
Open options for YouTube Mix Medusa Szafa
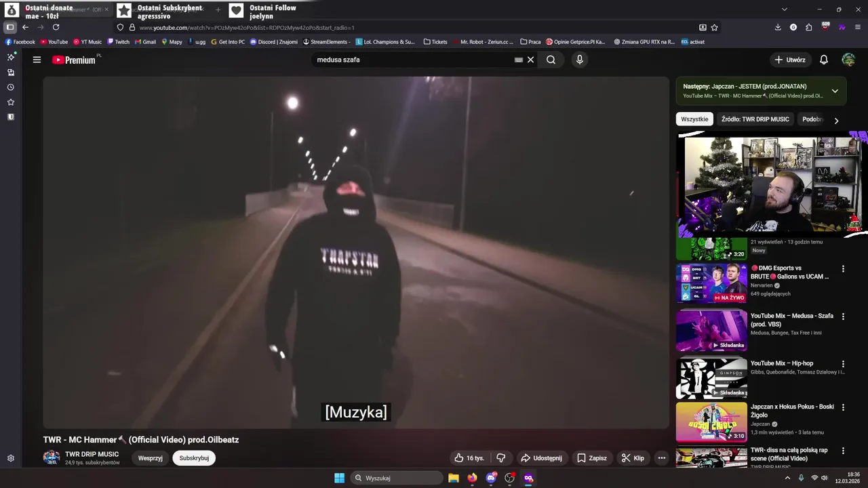pos(844,317)
